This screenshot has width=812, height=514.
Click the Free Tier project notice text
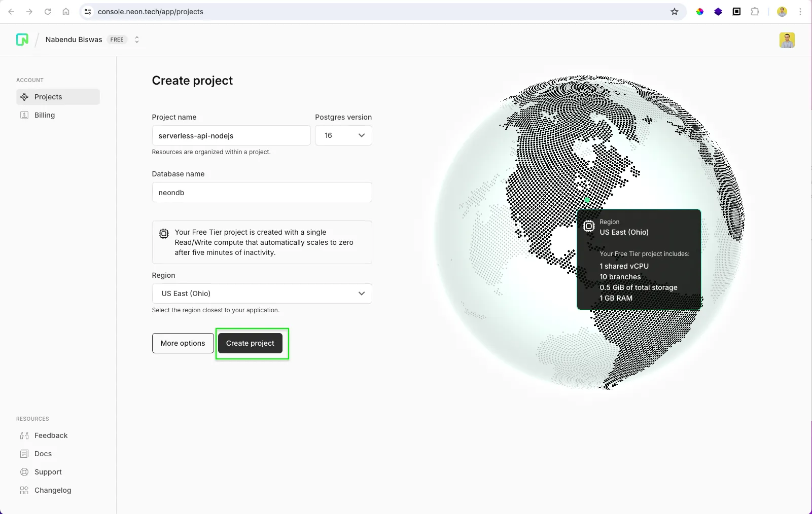click(x=264, y=242)
